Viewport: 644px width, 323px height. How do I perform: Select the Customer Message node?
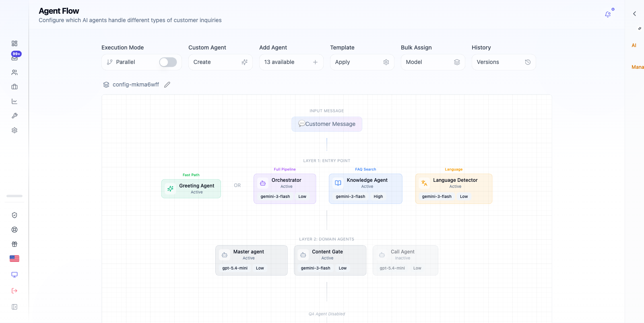[x=327, y=124]
